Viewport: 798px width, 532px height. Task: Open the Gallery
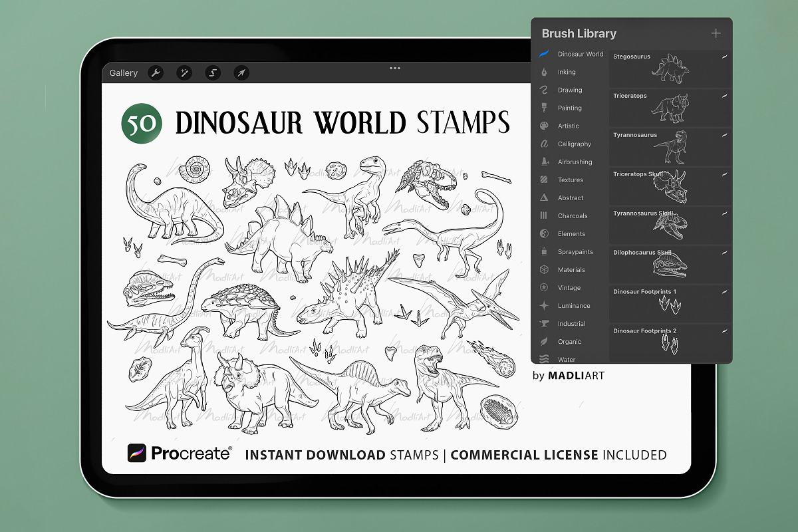coord(124,73)
